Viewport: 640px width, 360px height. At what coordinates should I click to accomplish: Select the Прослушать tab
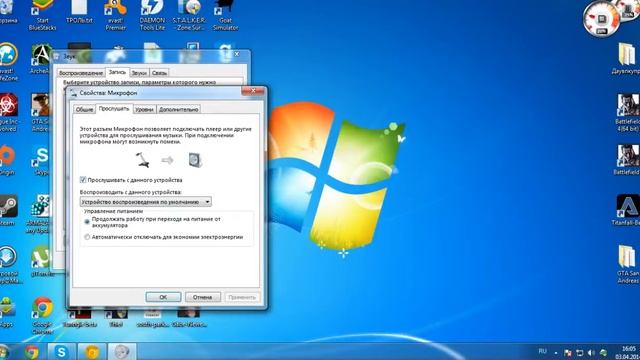114,109
